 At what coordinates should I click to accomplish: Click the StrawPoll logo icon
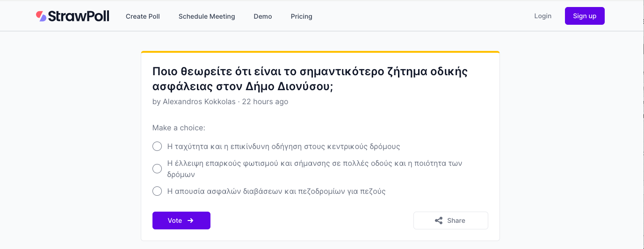click(x=41, y=16)
